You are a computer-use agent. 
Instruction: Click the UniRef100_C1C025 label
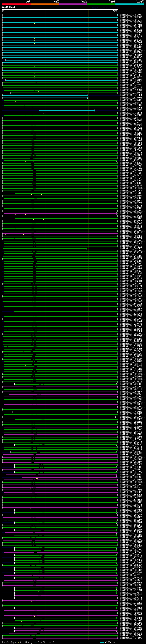pyautogui.click(x=131, y=266)
